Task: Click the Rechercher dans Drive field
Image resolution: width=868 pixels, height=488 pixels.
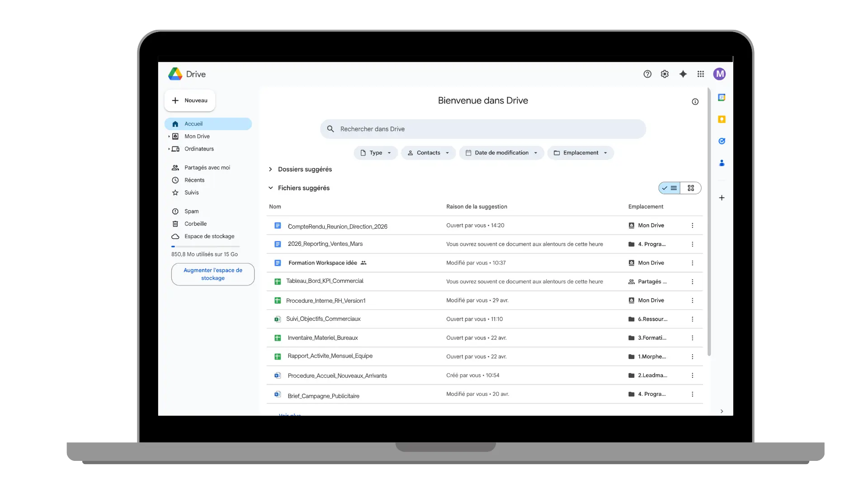Action: pos(483,129)
